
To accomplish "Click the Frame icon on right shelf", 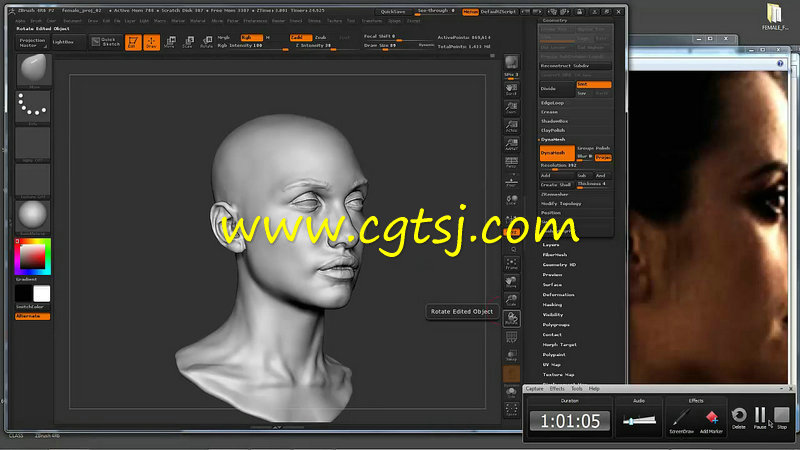I will coord(511,263).
